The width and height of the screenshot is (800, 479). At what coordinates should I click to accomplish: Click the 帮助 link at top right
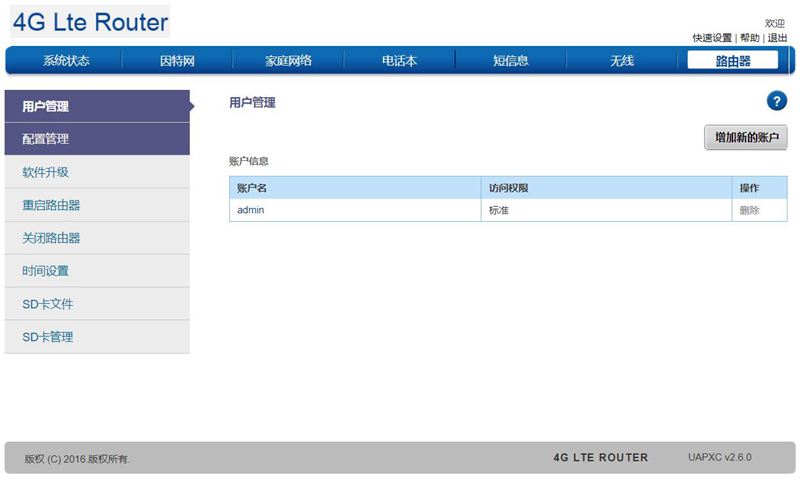(749, 38)
